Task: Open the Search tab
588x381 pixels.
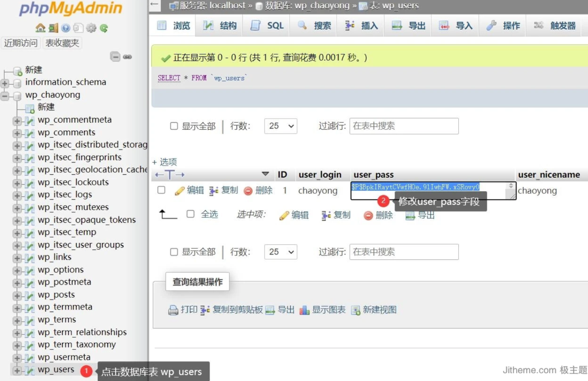Action: tap(313, 26)
